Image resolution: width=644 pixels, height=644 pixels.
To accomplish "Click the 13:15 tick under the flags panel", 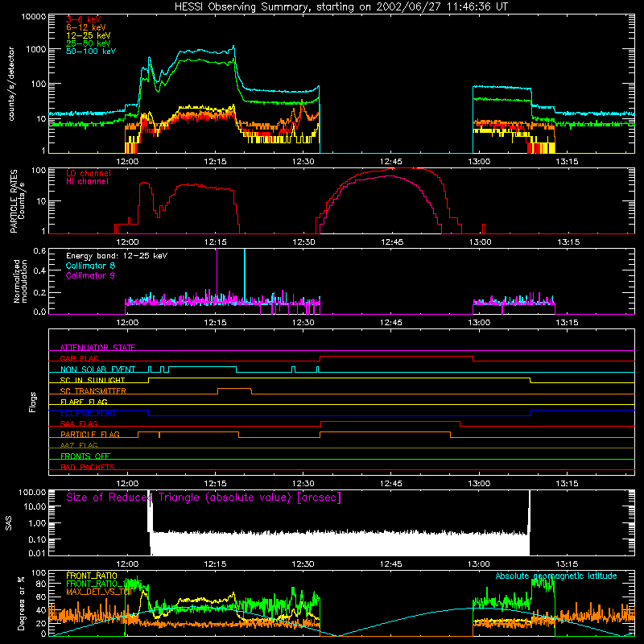I will (567, 483).
